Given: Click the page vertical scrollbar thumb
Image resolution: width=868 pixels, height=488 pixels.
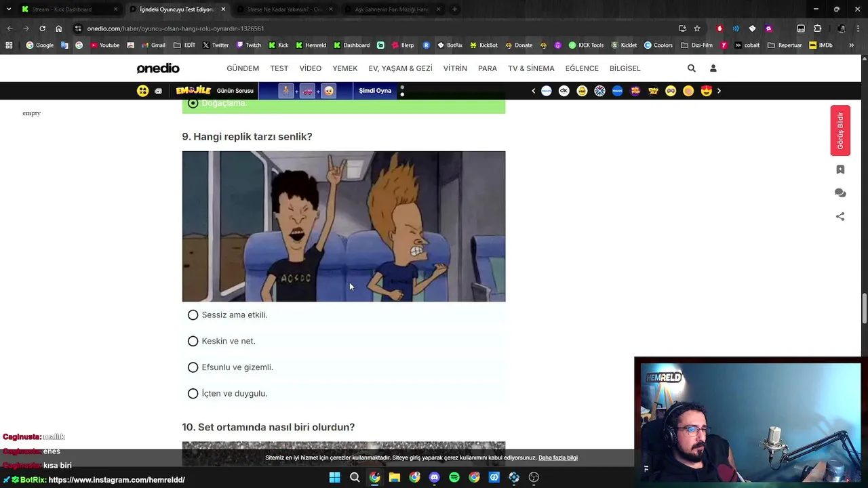Looking at the screenshot, I should 864,308.
